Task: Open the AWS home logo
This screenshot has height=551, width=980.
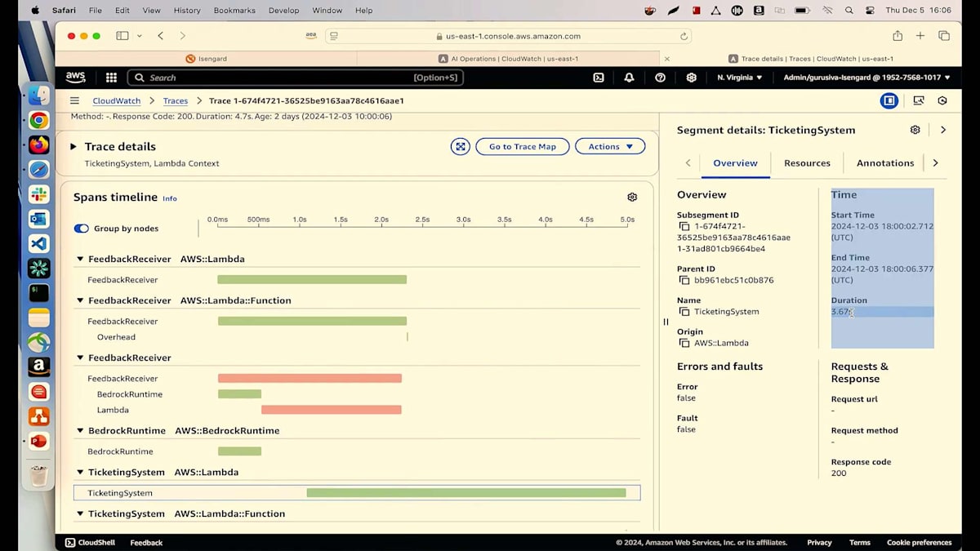Action: pyautogui.click(x=75, y=78)
